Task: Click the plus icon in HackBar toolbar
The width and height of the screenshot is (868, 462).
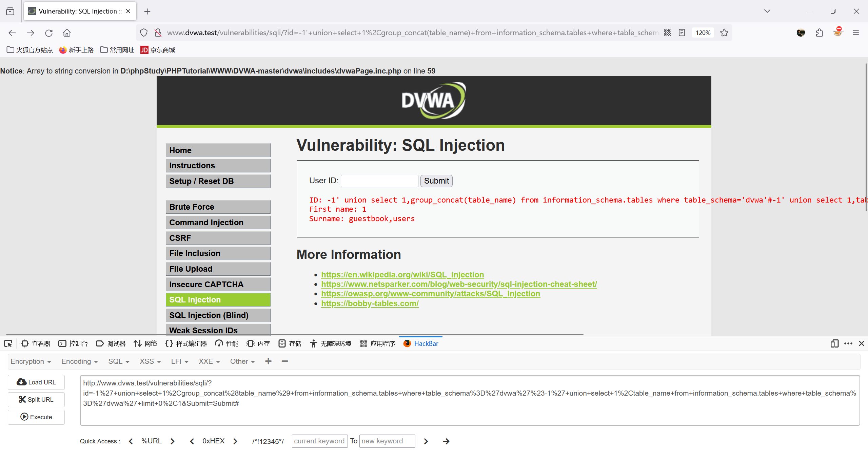Action: (x=268, y=361)
